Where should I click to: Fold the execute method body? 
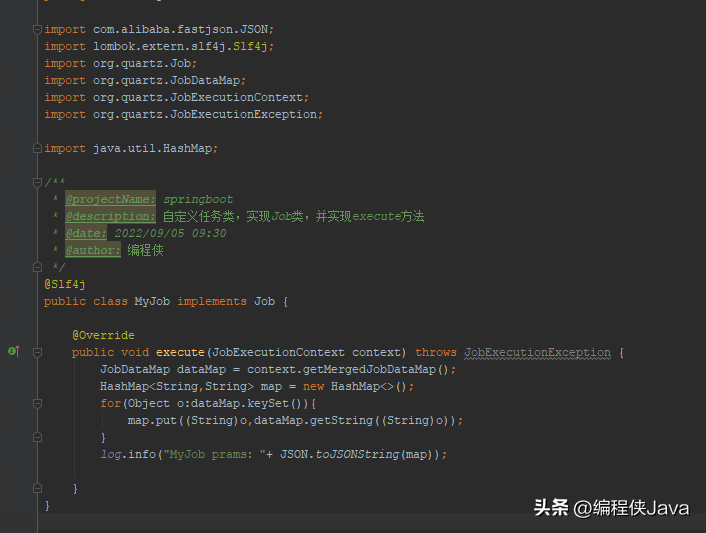coord(38,352)
